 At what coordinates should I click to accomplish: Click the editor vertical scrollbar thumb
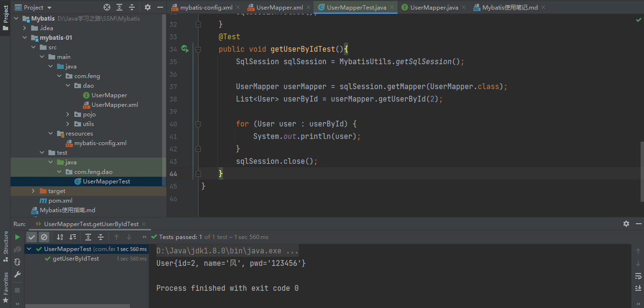tap(642, 171)
